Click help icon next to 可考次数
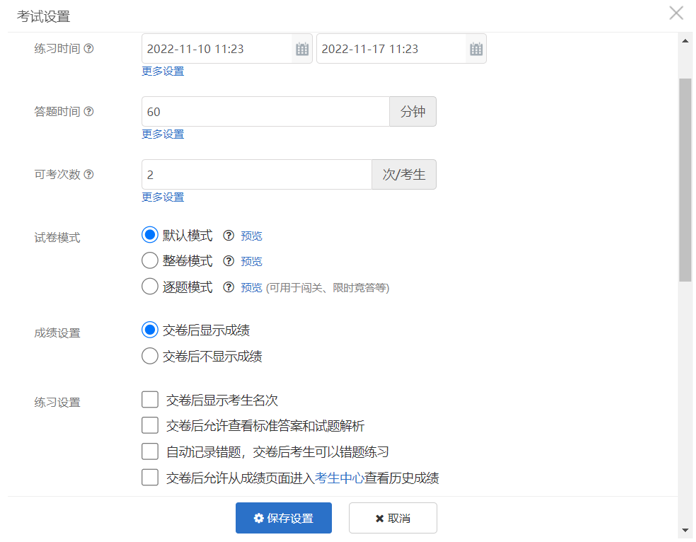Image resolution: width=696 pixels, height=542 pixels. tap(89, 175)
